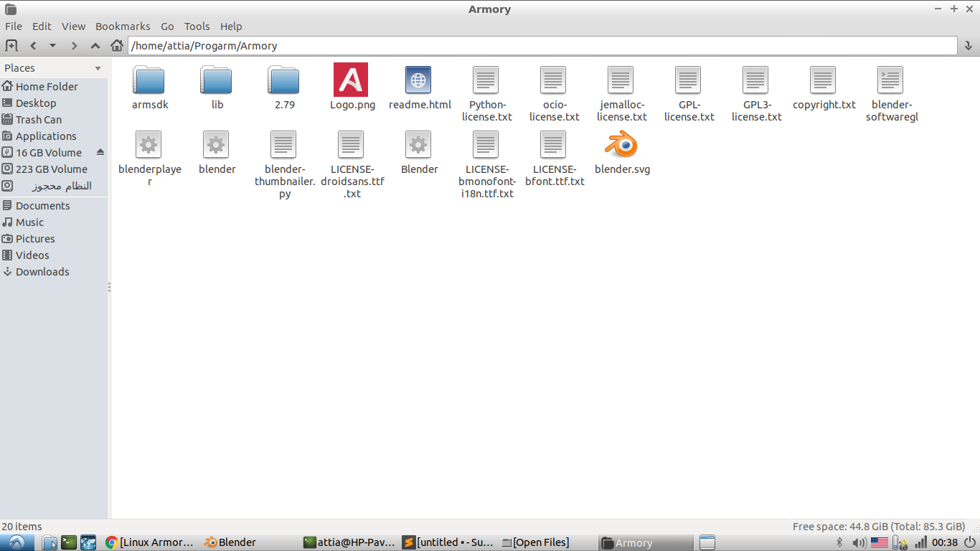Image resolution: width=980 pixels, height=551 pixels.
Task: Open the volume control tray icon
Action: pyautogui.click(x=860, y=542)
